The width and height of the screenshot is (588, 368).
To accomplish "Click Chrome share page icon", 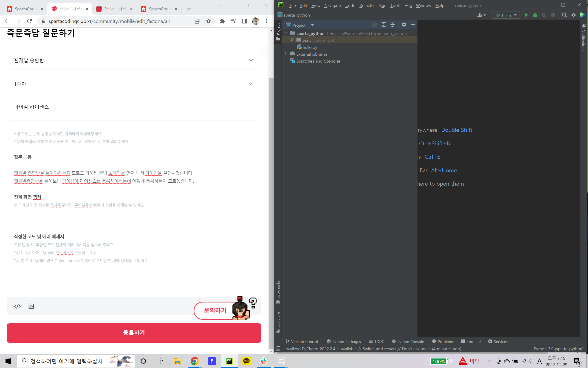I will tap(198, 21).
